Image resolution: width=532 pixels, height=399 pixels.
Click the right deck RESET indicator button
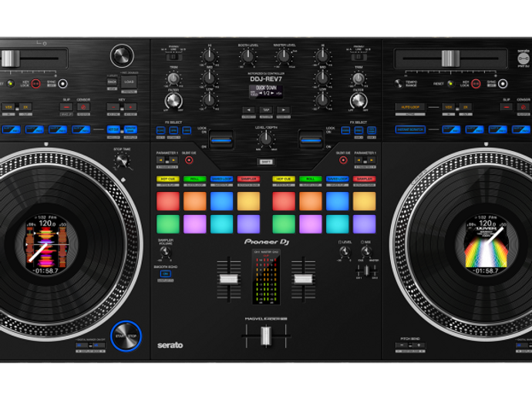(x=450, y=83)
